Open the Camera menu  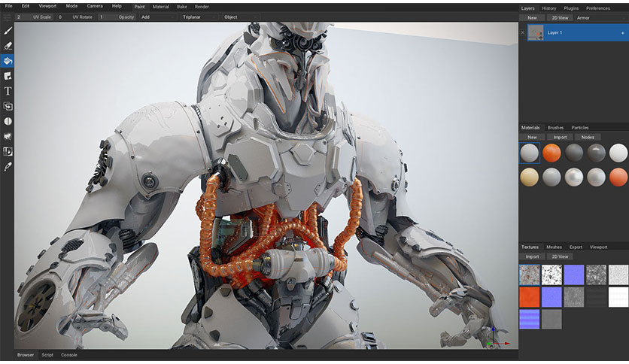coord(95,6)
